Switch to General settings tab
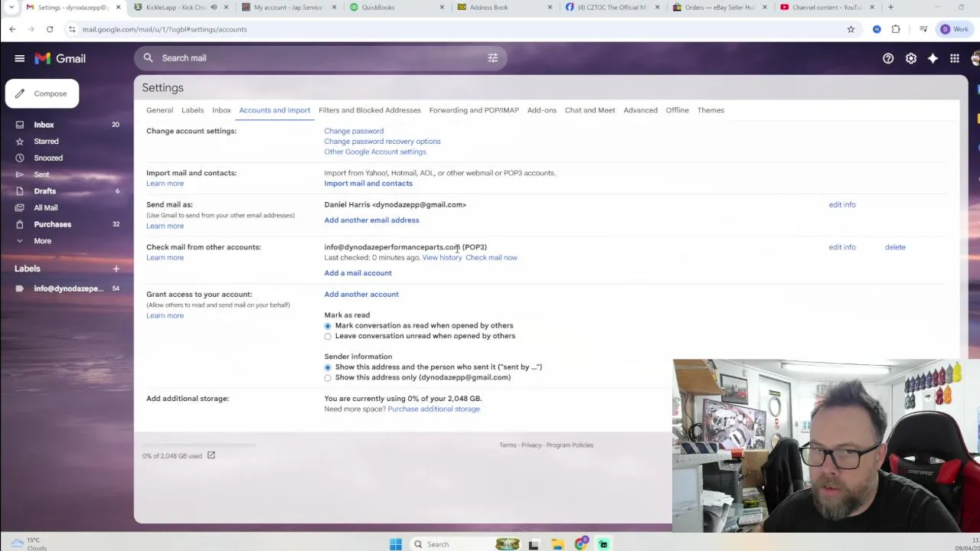 pyautogui.click(x=159, y=110)
